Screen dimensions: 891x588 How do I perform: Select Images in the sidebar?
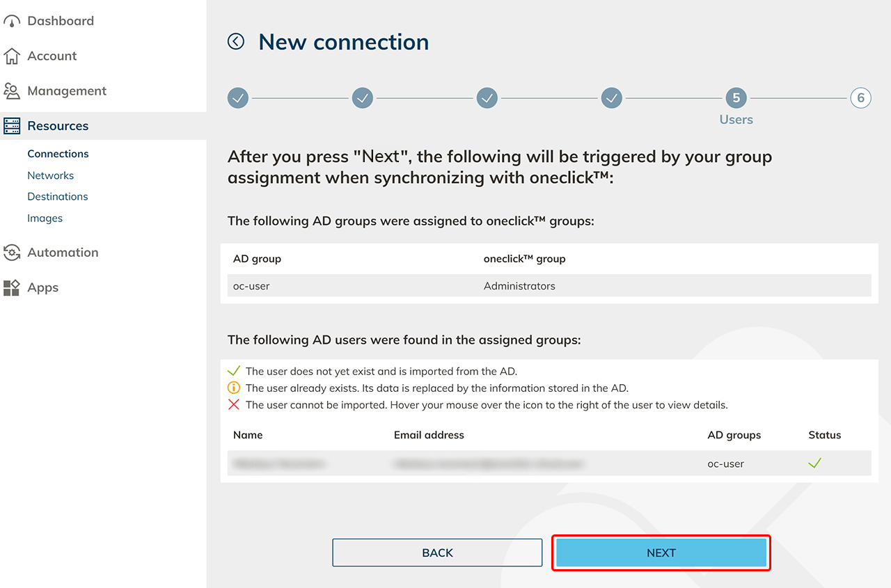45,218
